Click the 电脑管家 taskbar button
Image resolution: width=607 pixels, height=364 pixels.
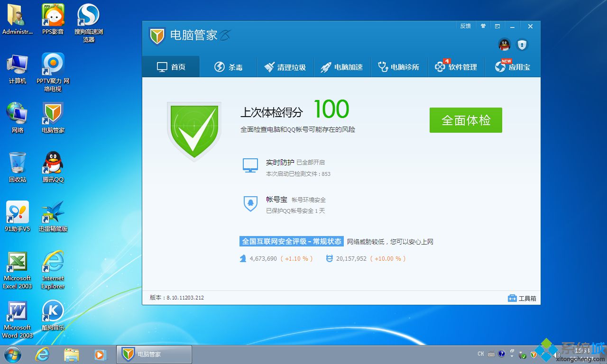[154, 354]
